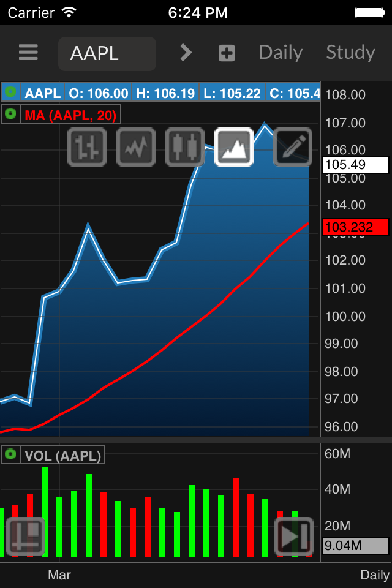392x588 pixels.
Task: Click the 105.49 current price tag
Action: 356,165
